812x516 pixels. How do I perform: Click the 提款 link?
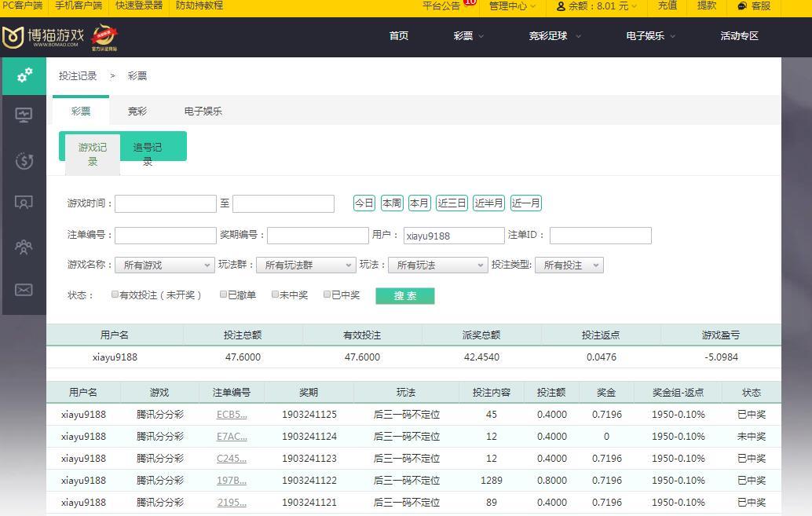click(707, 5)
